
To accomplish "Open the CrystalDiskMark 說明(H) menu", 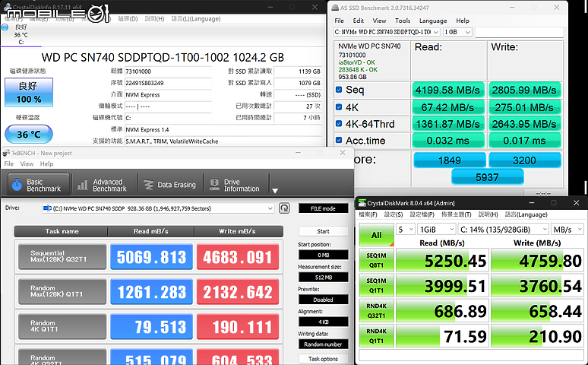I will pyautogui.click(x=488, y=214).
